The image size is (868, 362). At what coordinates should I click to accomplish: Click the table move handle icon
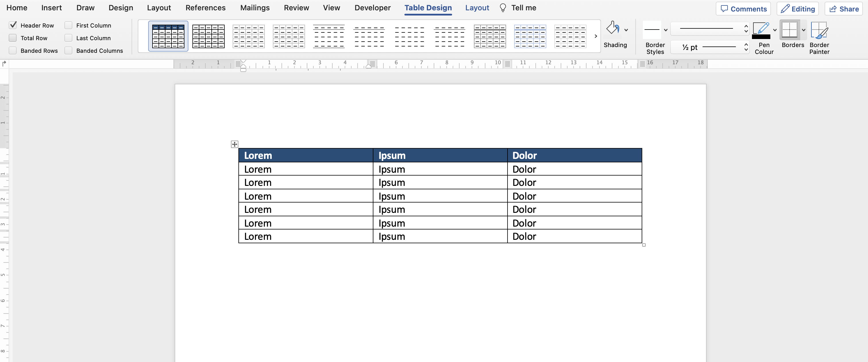tap(235, 144)
